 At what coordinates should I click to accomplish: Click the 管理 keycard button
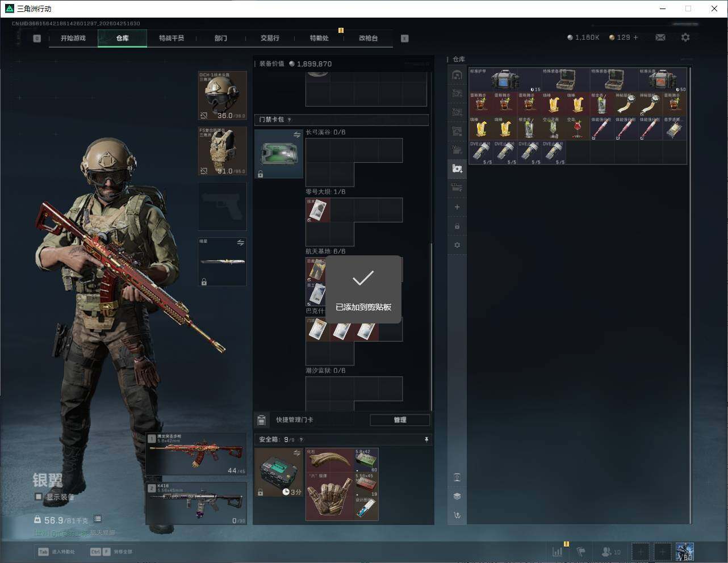(400, 420)
